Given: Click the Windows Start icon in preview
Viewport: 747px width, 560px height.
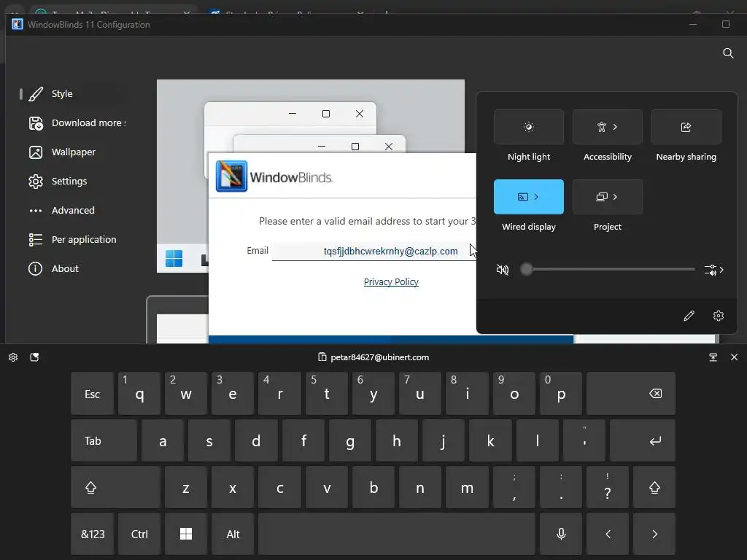Looking at the screenshot, I should tap(174, 259).
